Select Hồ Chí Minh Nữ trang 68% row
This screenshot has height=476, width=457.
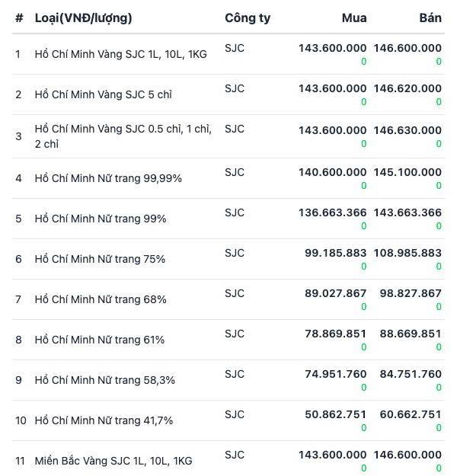228,299
